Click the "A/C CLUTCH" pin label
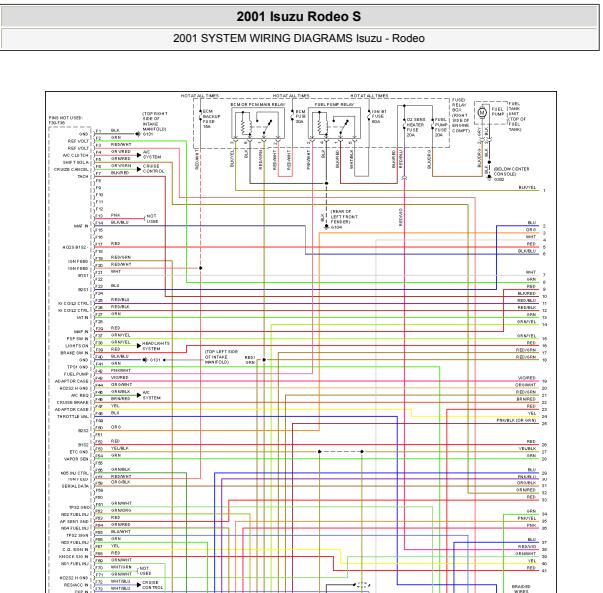The width and height of the screenshot is (603, 593). tap(75, 155)
